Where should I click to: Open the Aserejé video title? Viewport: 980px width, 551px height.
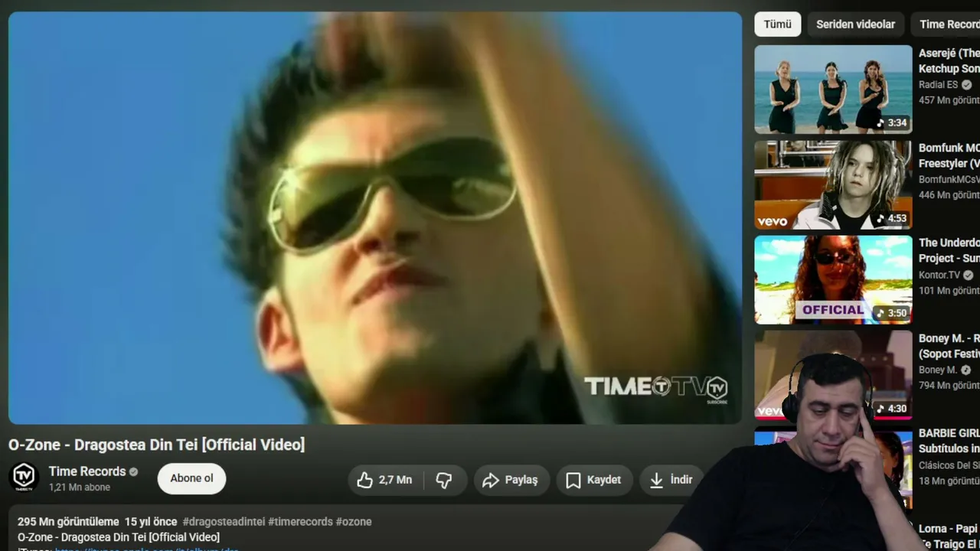point(949,60)
